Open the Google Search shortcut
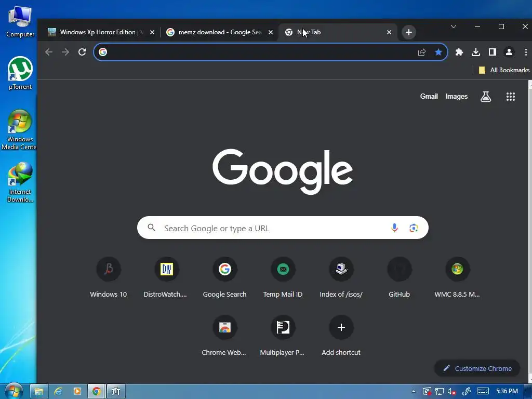 click(224, 278)
